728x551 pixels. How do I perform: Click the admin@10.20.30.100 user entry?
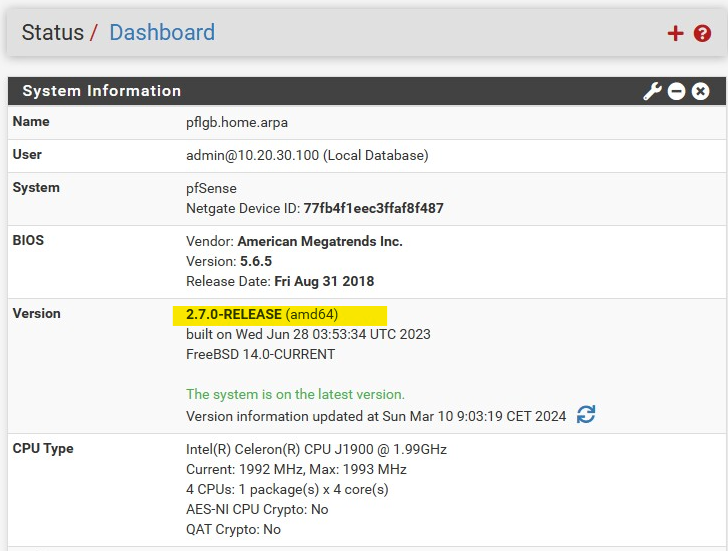point(306,155)
